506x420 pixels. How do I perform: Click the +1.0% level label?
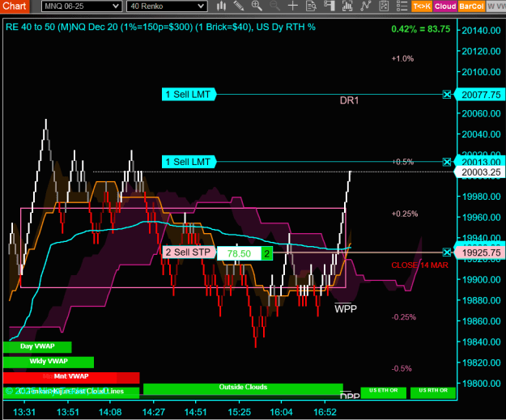402,59
